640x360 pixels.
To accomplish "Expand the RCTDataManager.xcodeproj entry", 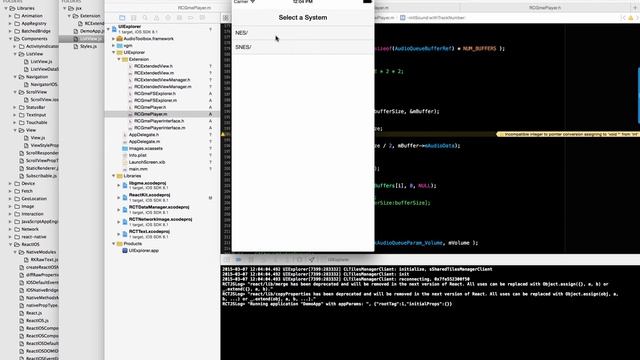I will (119, 210).
